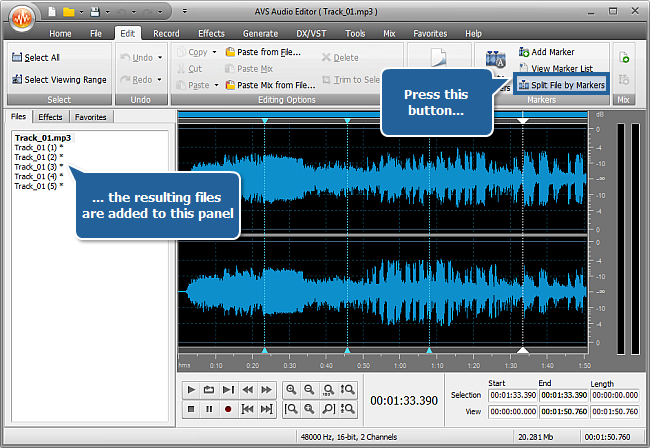Screen dimensions: 650x448
Task: Expand the save icon dropdown arrow
Action: coord(107,12)
